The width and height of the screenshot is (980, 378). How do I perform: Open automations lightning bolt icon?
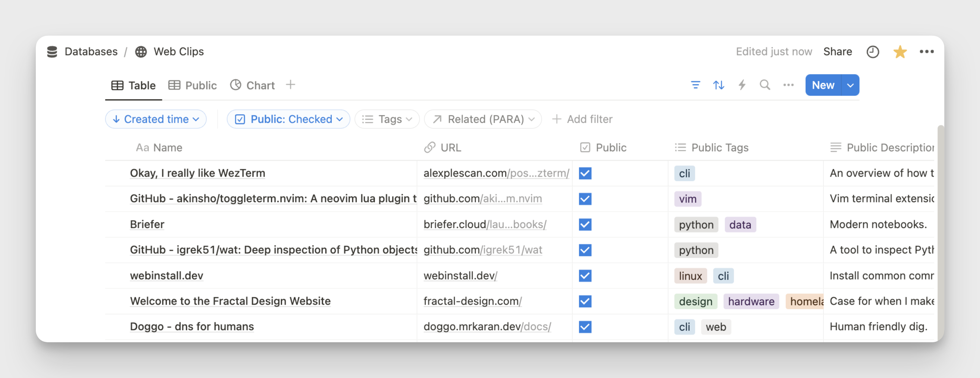(742, 85)
